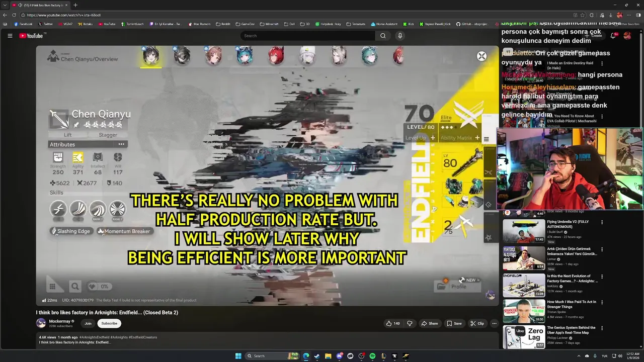Open YouTube notifications bell
This screenshot has width=644, height=362.
(613, 36)
